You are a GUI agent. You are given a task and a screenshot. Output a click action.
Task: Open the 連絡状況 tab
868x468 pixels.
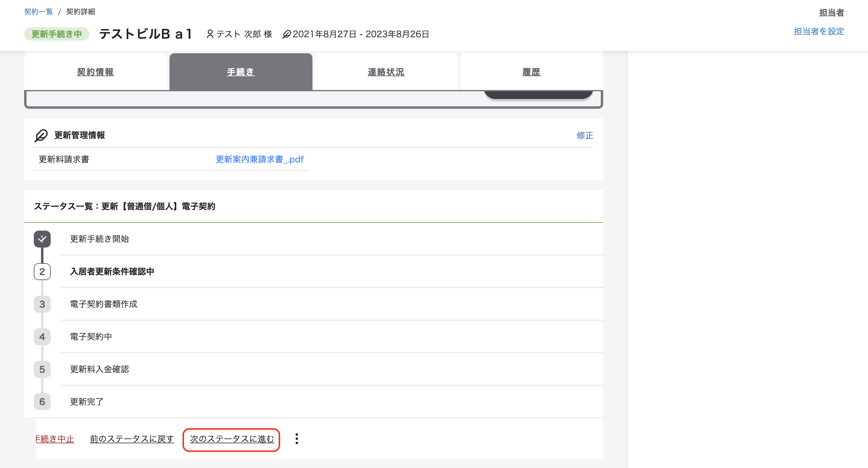(x=386, y=72)
